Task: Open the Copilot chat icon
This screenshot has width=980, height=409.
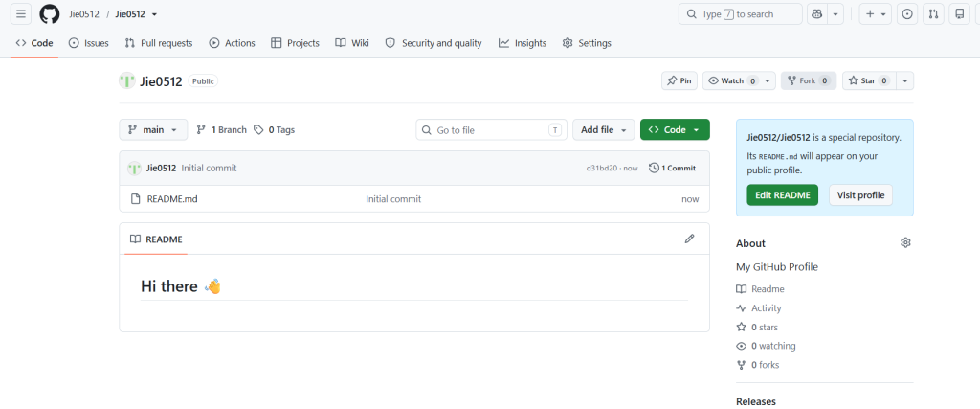Action: tap(815, 13)
